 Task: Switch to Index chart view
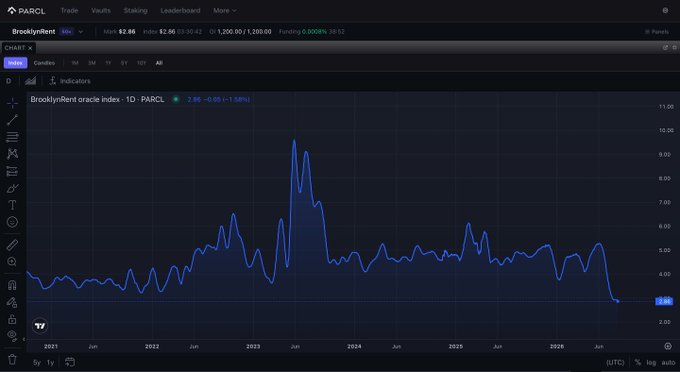tap(15, 63)
